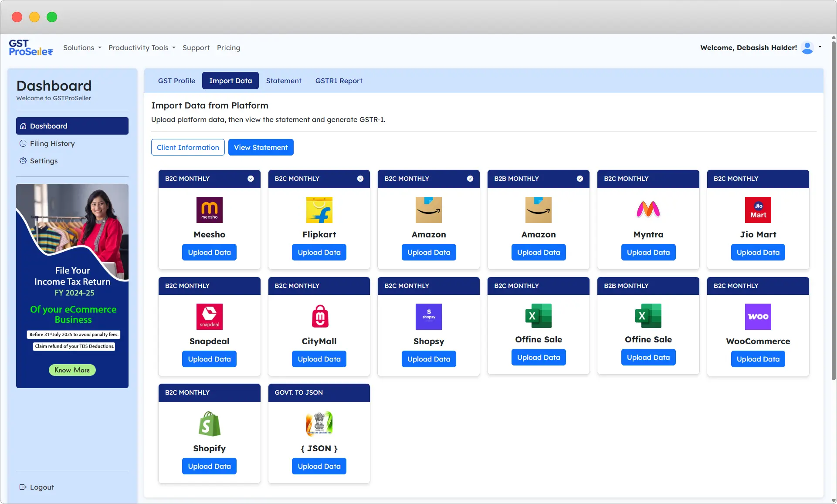The height and width of the screenshot is (504, 837).
Task: Click the Jio Mart logo
Action: (758, 210)
